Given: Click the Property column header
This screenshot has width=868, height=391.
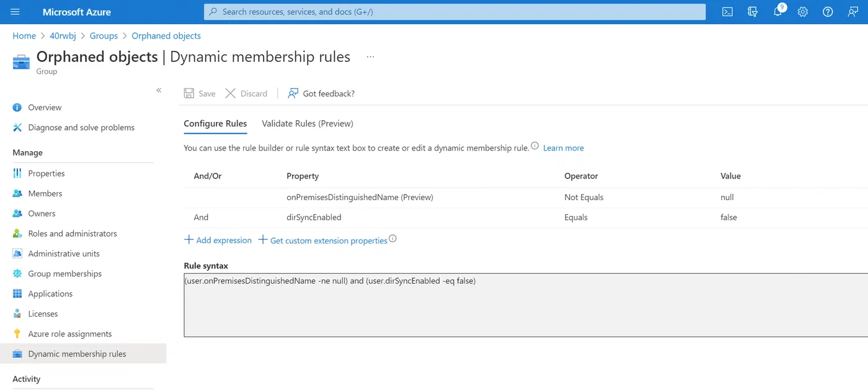Looking at the screenshot, I should [x=303, y=176].
